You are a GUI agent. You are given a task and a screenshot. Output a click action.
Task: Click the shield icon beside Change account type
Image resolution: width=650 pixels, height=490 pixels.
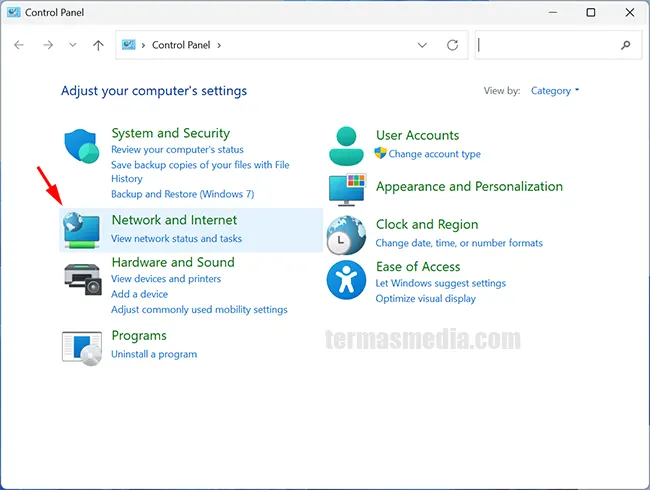coord(380,153)
